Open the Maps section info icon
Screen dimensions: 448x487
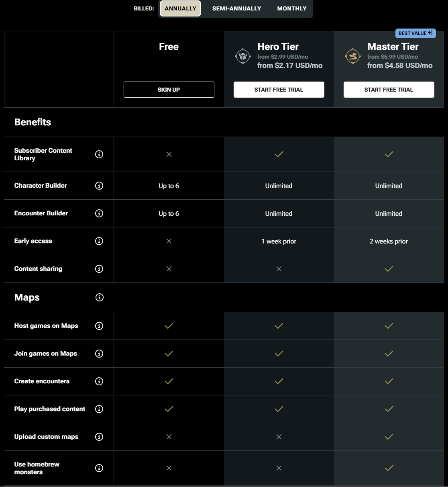(100, 297)
